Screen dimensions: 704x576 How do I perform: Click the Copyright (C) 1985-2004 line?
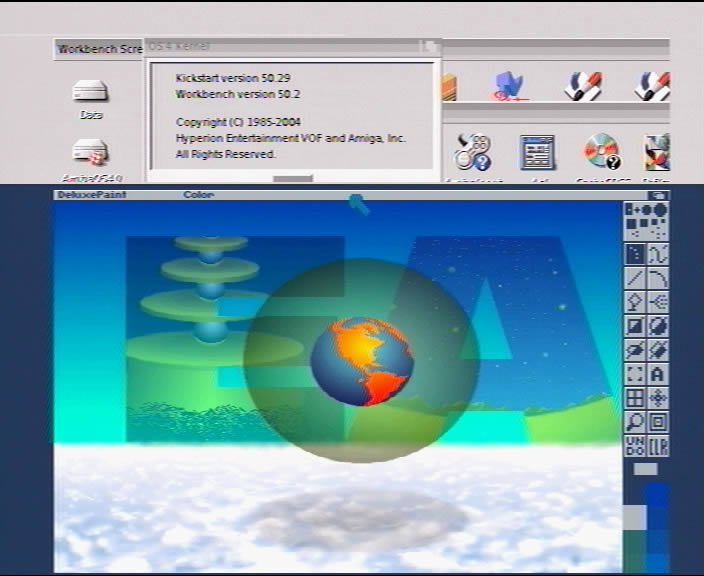point(238,122)
